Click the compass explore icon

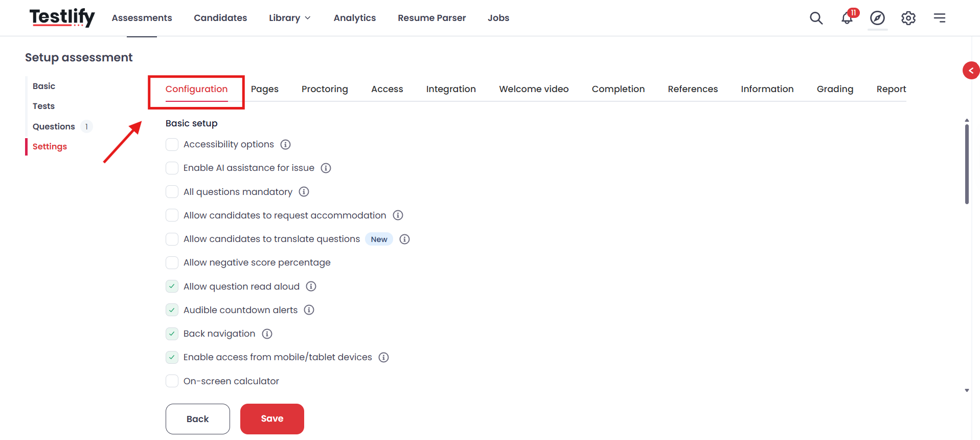(877, 18)
